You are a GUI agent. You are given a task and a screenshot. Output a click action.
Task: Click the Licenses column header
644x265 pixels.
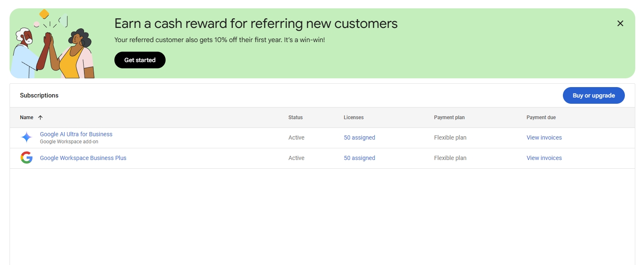[354, 117]
